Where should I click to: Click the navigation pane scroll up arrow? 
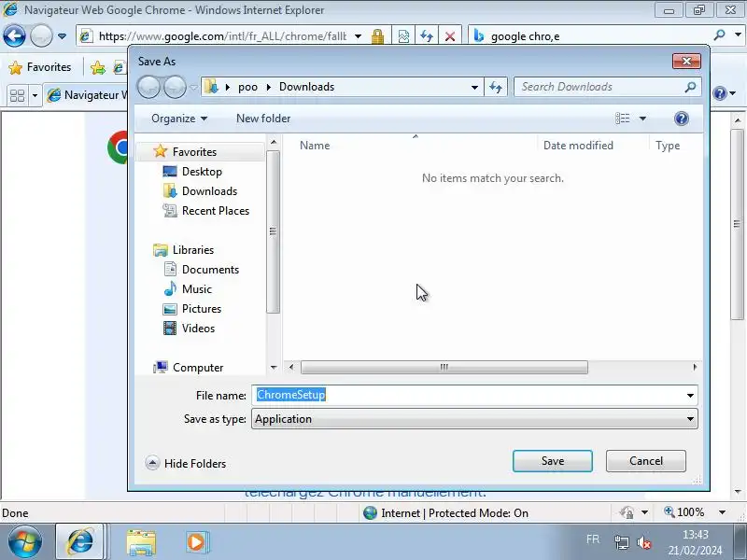pos(274,142)
